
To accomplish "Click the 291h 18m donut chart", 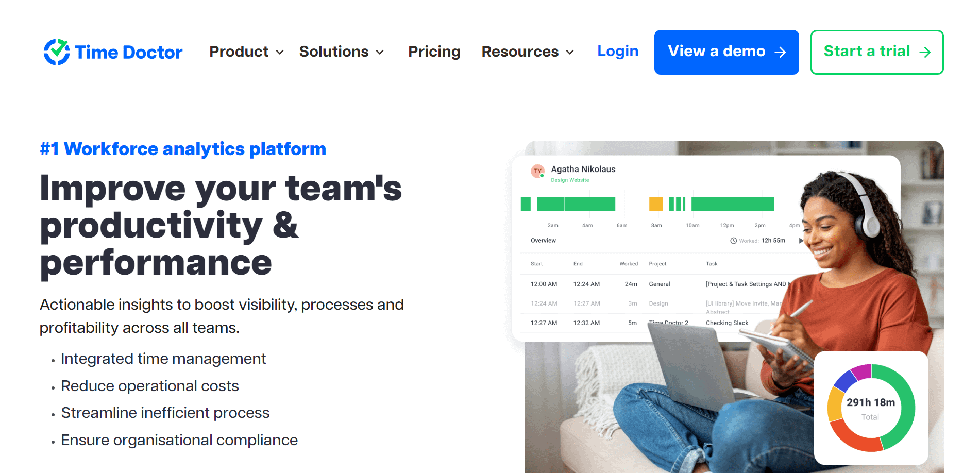I will [871, 408].
